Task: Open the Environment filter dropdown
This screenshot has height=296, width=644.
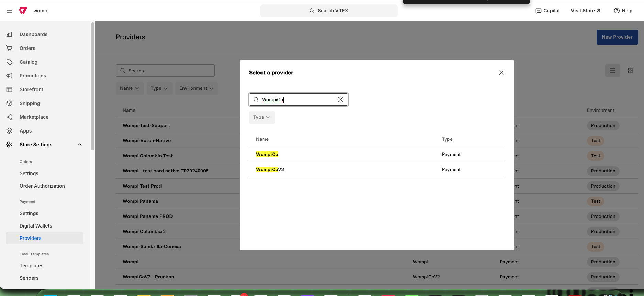Action: 197,88
